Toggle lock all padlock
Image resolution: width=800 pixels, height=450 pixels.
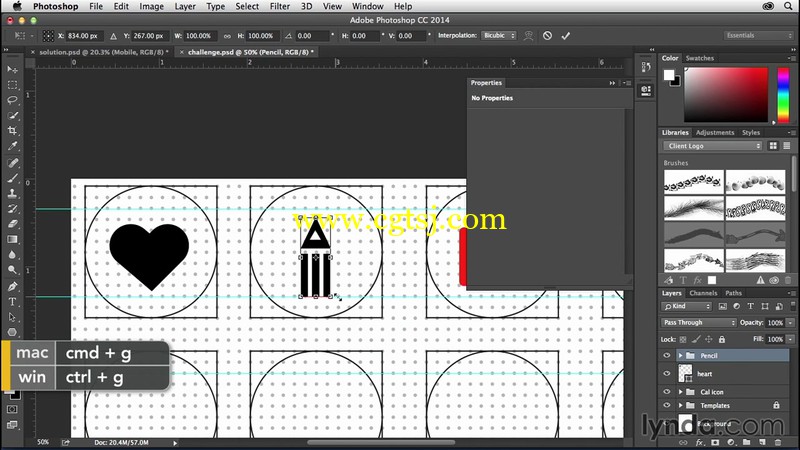point(721,339)
